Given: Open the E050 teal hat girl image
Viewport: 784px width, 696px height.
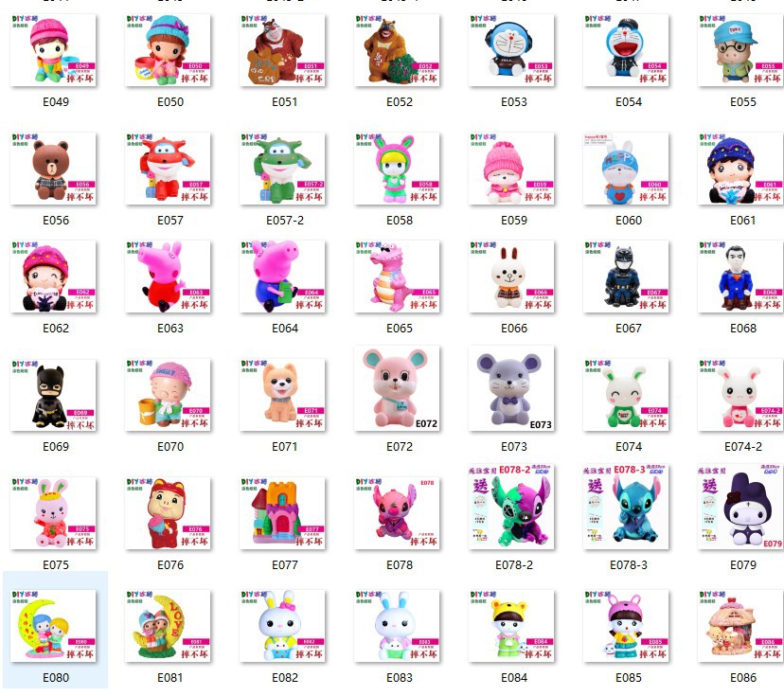Looking at the screenshot, I should tap(168, 50).
